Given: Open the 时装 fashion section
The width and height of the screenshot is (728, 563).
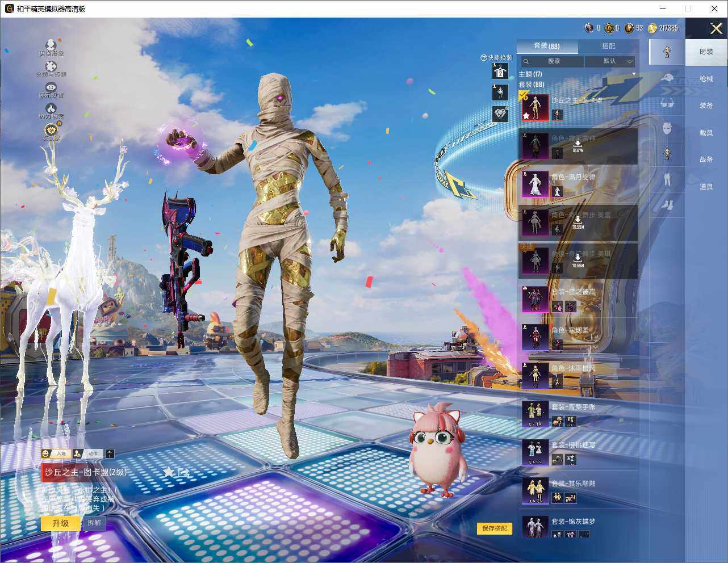Looking at the screenshot, I should pyautogui.click(x=706, y=52).
